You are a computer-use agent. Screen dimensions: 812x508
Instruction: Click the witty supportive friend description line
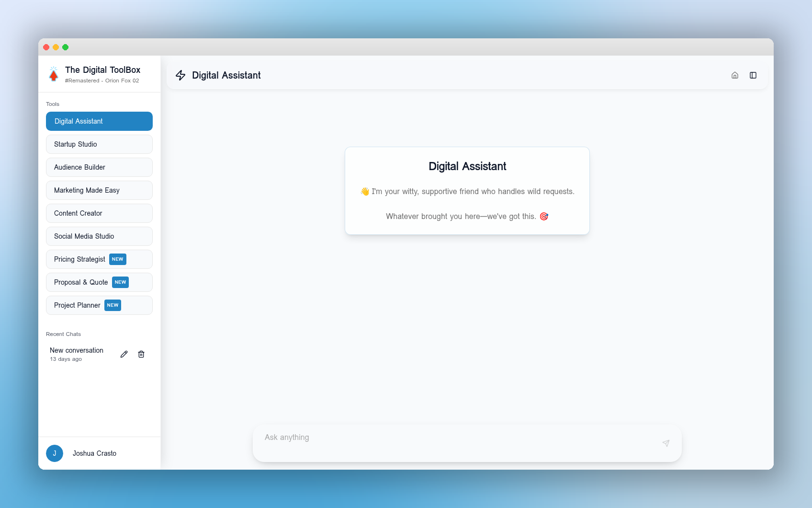click(x=467, y=192)
